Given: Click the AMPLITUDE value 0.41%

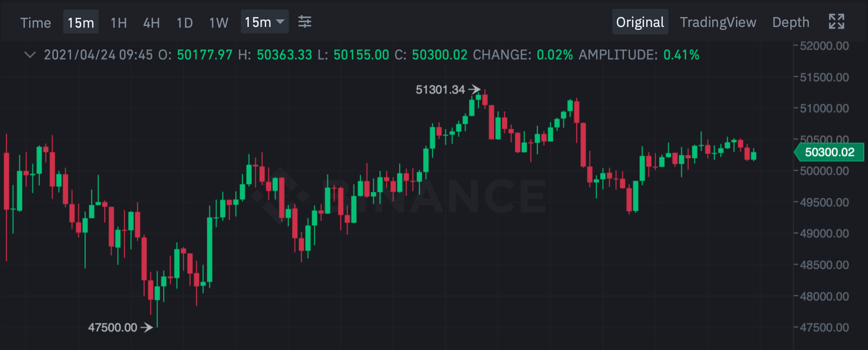Looking at the screenshot, I should (x=681, y=55).
